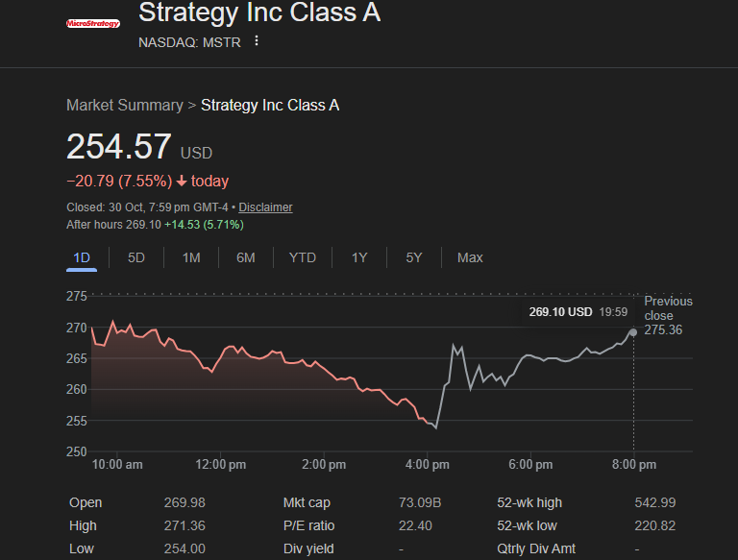
Task: Click the 269.10 USD chart tooltip
Action: (x=578, y=312)
